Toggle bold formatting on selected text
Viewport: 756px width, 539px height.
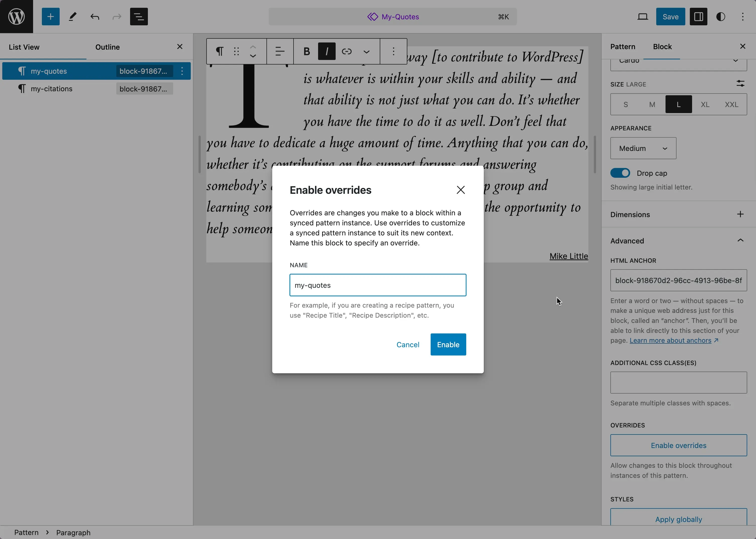point(307,51)
